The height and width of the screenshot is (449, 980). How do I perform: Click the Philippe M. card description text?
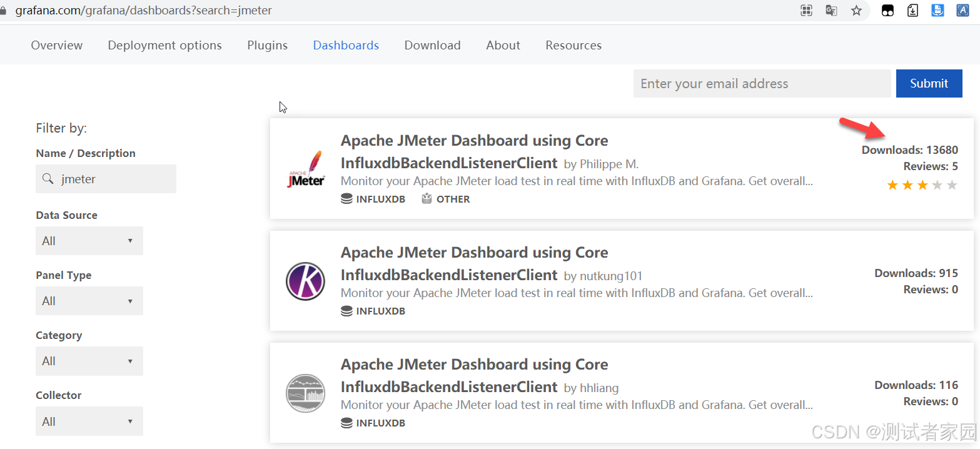(x=577, y=181)
